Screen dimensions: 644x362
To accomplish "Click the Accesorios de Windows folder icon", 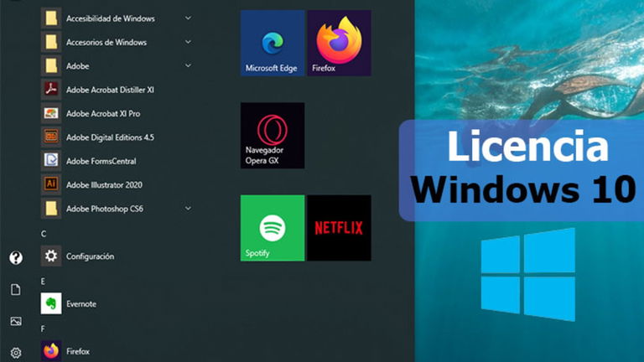I will pos(51,42).
